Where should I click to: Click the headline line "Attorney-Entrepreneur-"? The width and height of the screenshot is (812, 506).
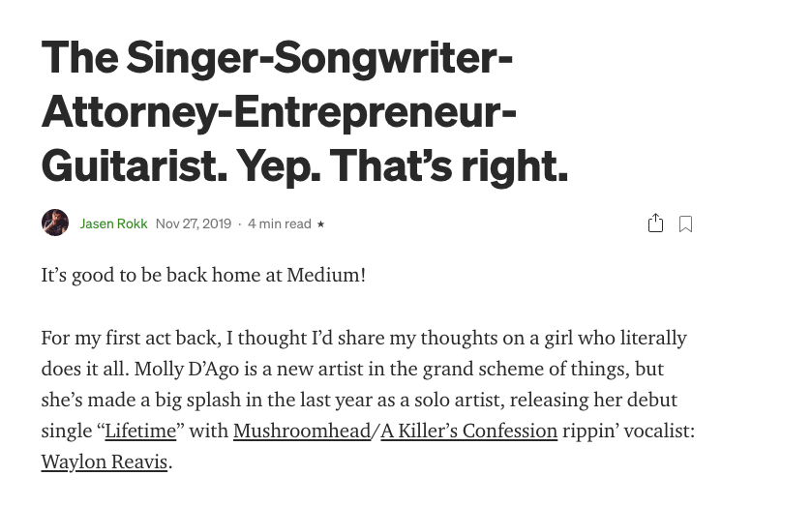pyautogui.click(x=279, y=113)
